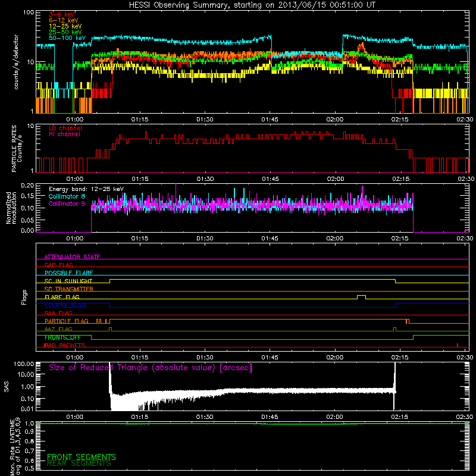Click the FRONT SEGMENTS legend label
This screenshot has width=476, height=476.
[82, 457]
